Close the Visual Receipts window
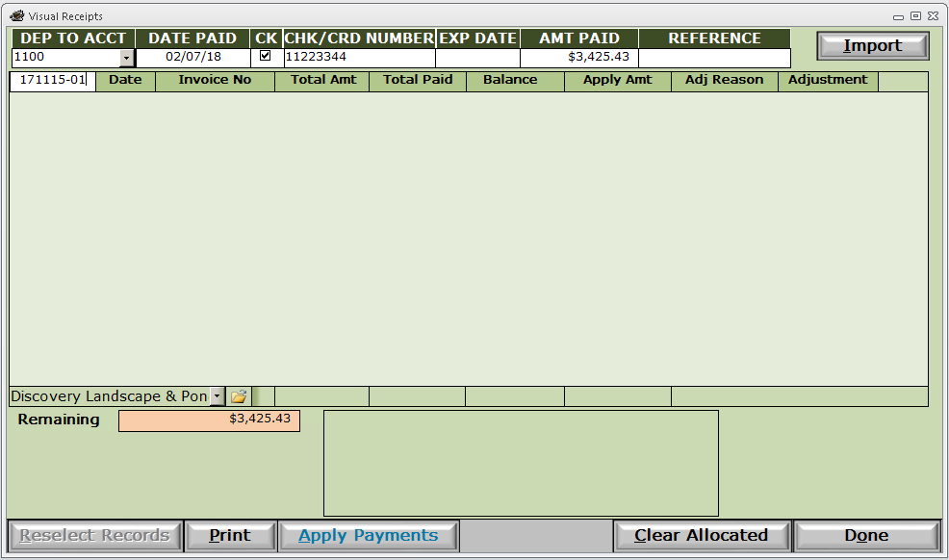 pos(934,16)
